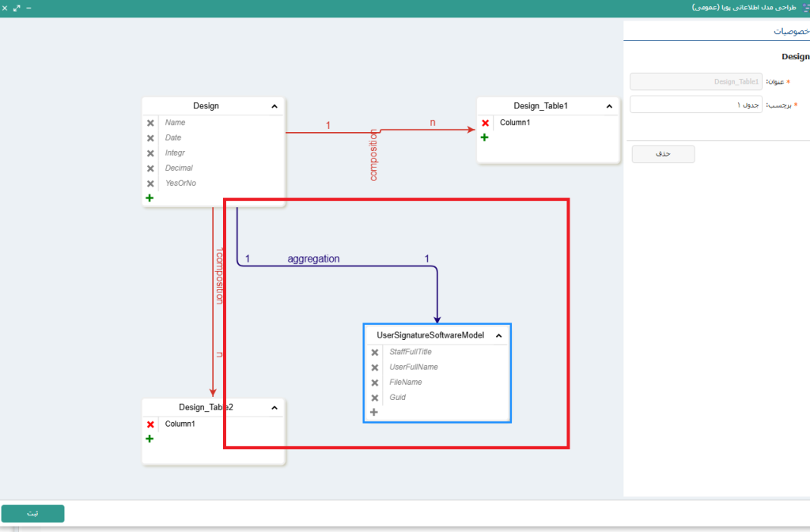Remove Column1 from Design_Table2
This screenshot has width=810, height=532.
(x=150, y=424)
